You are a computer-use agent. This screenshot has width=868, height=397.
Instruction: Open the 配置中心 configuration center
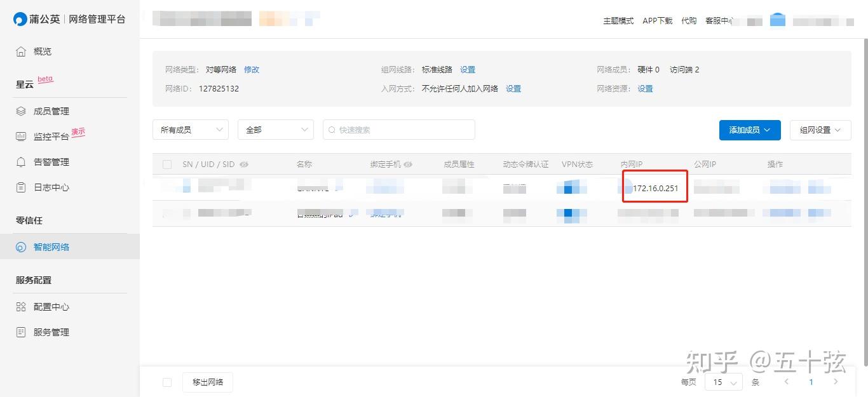[x=21, y=306]
